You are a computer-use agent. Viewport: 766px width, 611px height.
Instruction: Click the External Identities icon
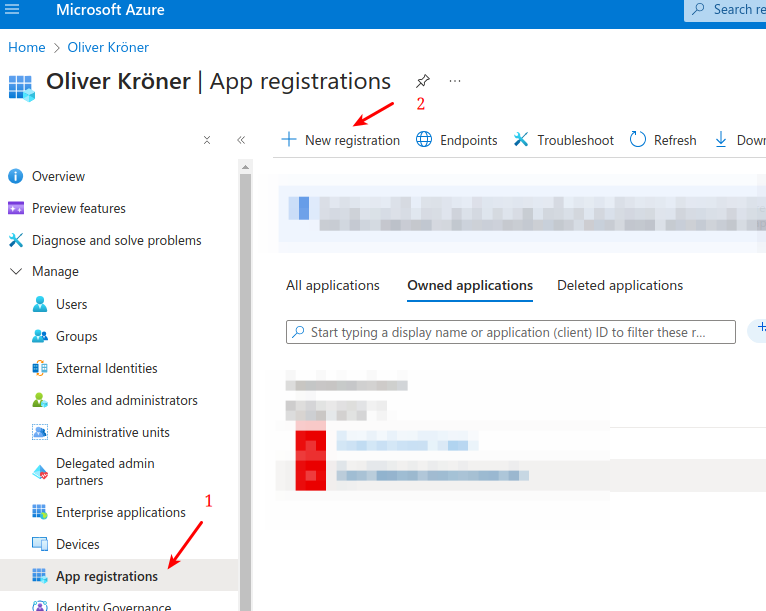[x=40, y=368]
